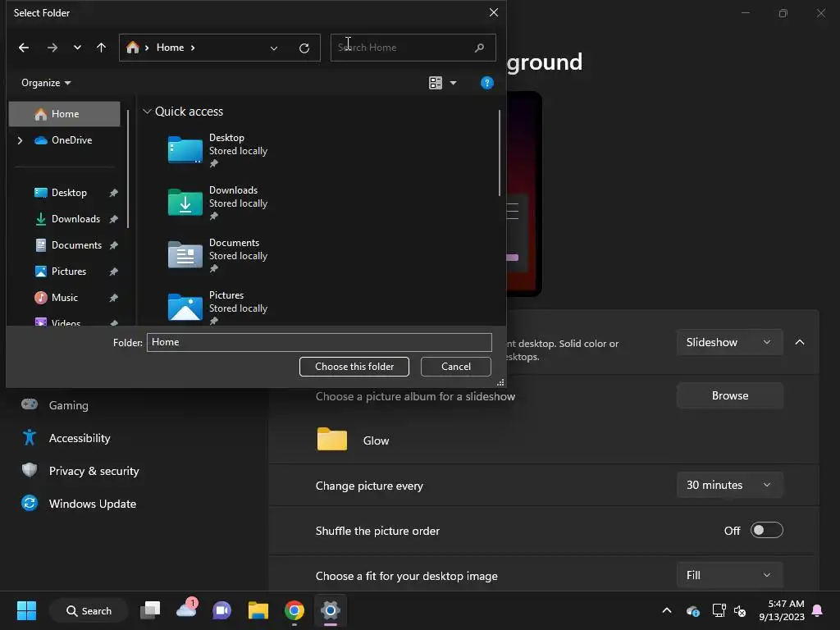
Task: Open the Windows Start menu
Action: click(26, 610)
